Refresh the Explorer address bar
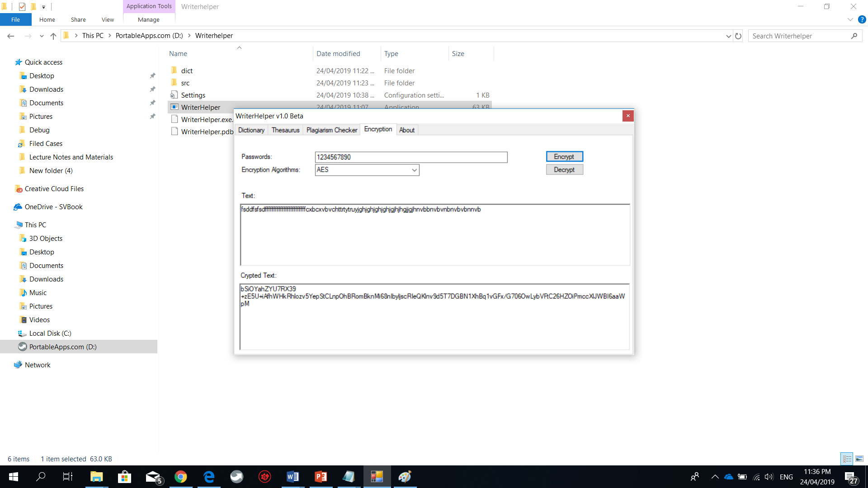 click(x=738, y=36)
